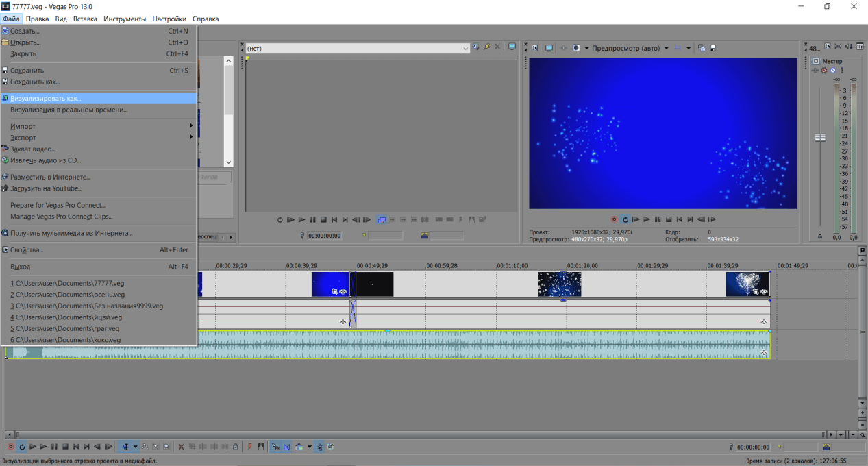Toggle loop playback in the bottom transport bar
868x466 pixels.
[x=22, y=447]
